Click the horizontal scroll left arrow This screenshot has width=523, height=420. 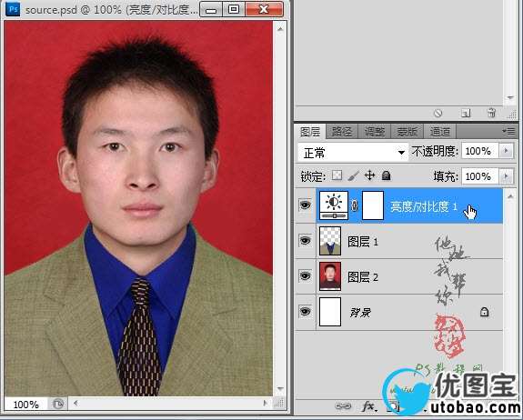(75, 404)
